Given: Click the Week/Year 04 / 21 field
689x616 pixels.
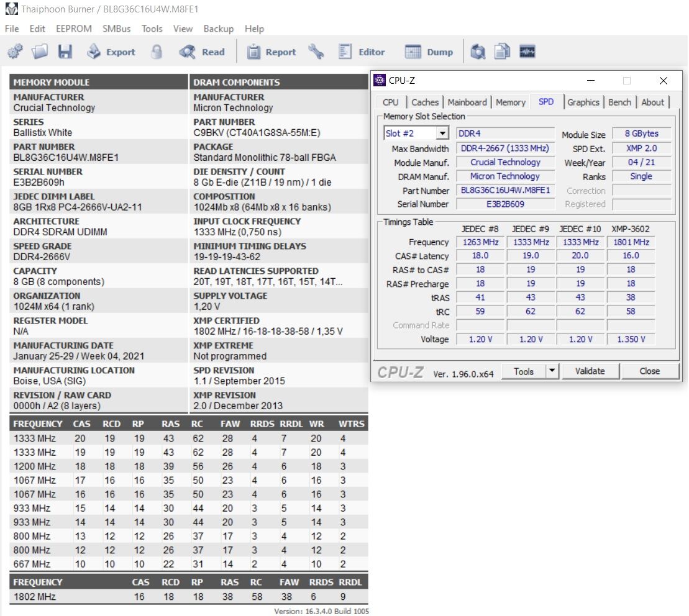Looking at the screenshot, I should coord(642,162).
